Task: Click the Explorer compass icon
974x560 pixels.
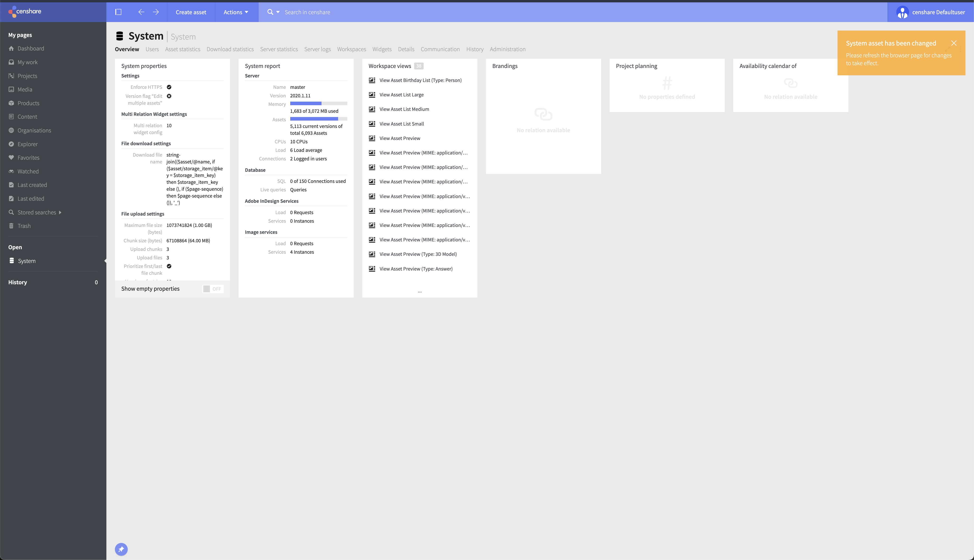Action: 11,144
